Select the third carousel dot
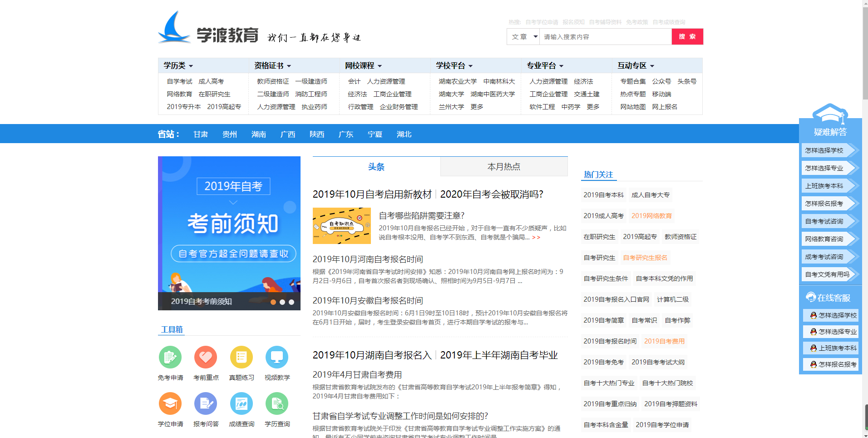The width and height of the screenshot is (868, 438). [x=291, y=302]
